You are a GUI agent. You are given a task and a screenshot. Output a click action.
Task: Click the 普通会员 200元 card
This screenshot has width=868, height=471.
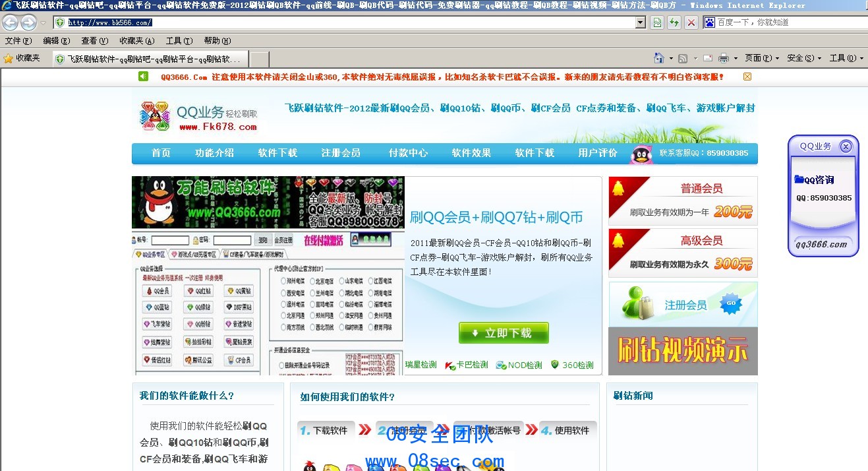coord(683,201)
